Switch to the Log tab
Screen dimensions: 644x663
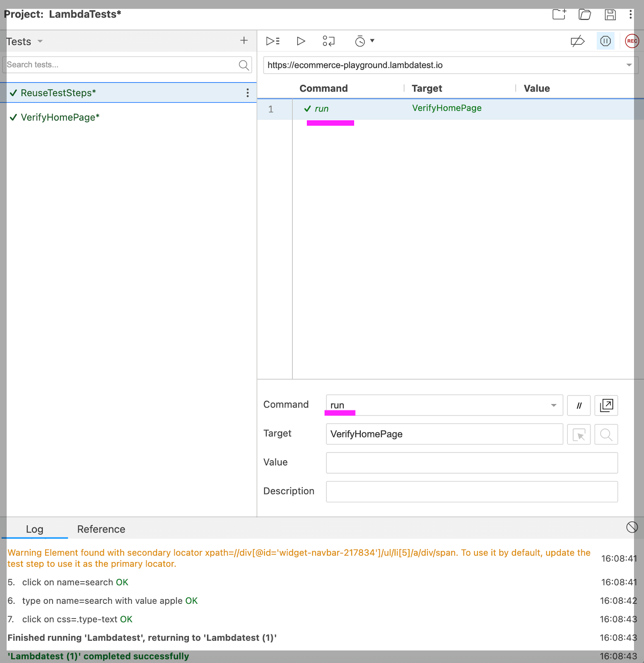tap(35, 529)
